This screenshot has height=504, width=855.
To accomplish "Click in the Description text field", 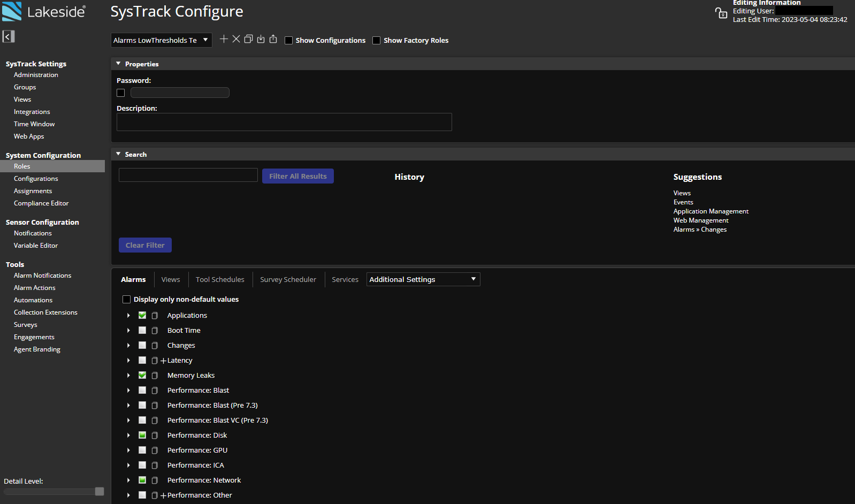I will pyautogui.click(x=284, y=122).
